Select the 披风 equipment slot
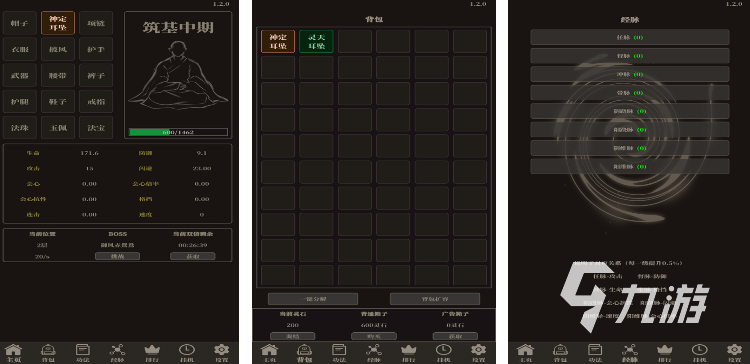The image size is (750, 364). (58, 49)
